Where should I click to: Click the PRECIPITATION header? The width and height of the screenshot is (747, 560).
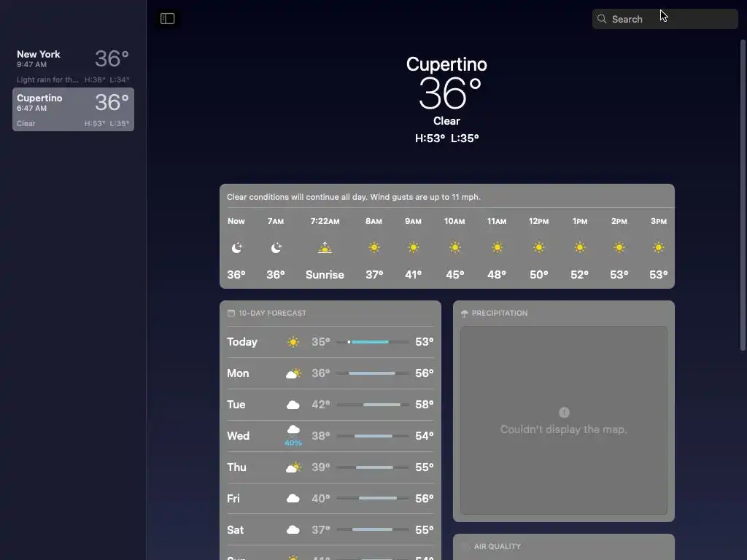[499, 313]
